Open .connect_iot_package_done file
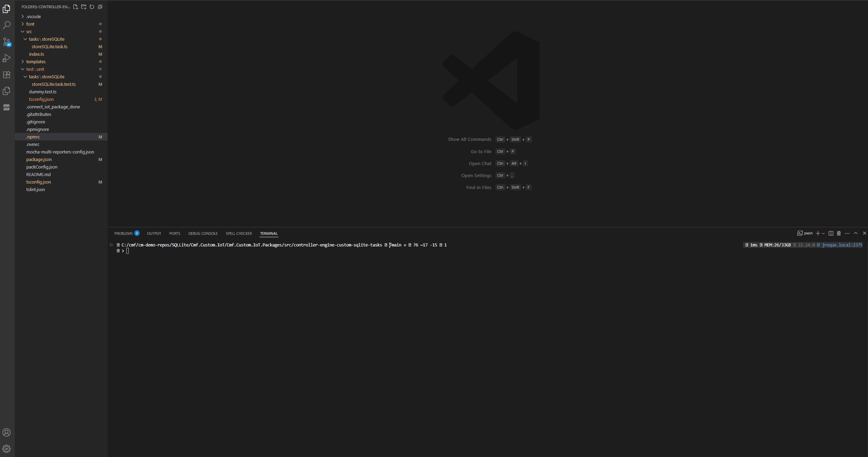 [x=61, y=107]
